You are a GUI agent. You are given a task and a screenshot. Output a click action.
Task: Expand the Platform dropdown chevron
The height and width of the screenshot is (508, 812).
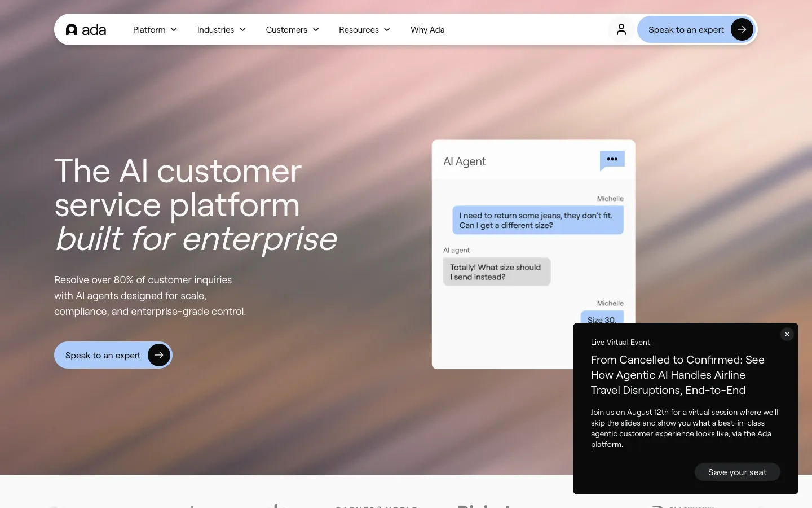(x=174, y=30)
